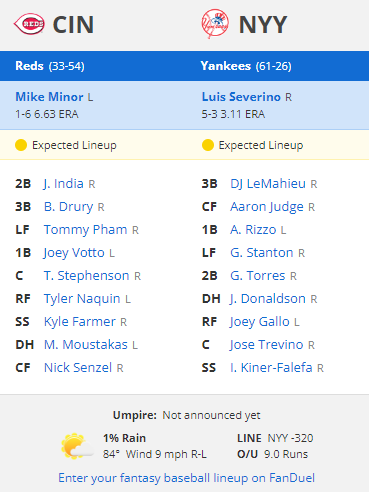Click the CIN team abbreviation header

(73, 25)
